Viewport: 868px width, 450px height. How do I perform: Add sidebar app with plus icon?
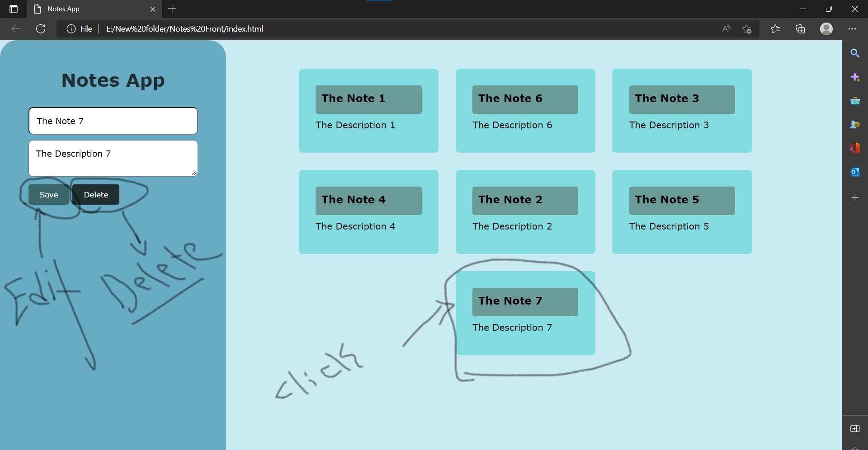point(855,198)
